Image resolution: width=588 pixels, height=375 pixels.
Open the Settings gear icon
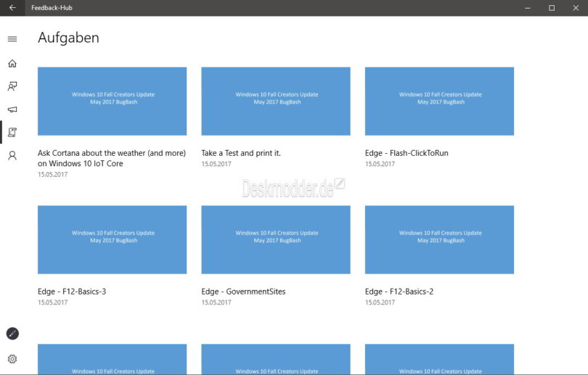click(x=12, y=359)
